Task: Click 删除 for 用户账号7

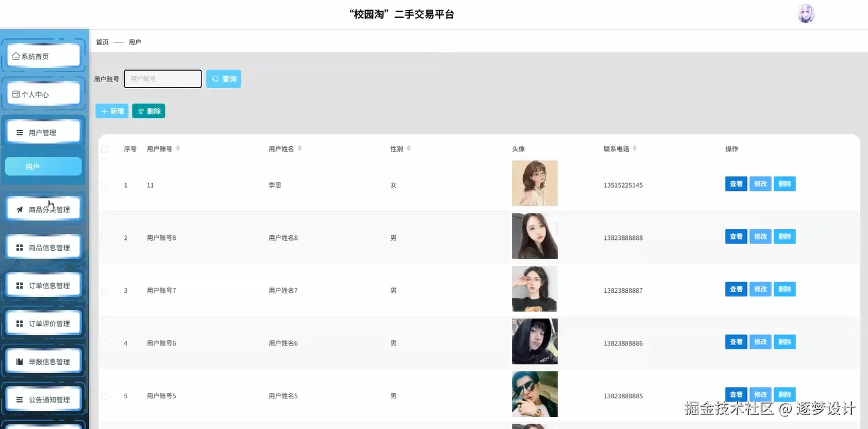Action: [x=785, y=289]
